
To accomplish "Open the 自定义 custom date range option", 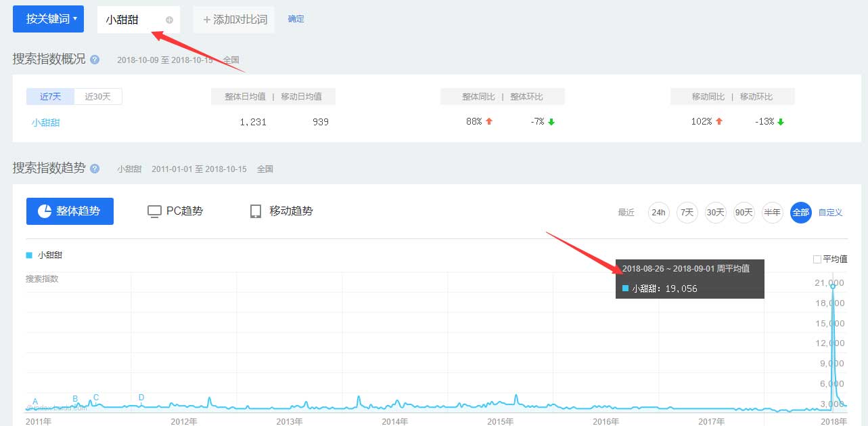I will click(x=829, y=213).
